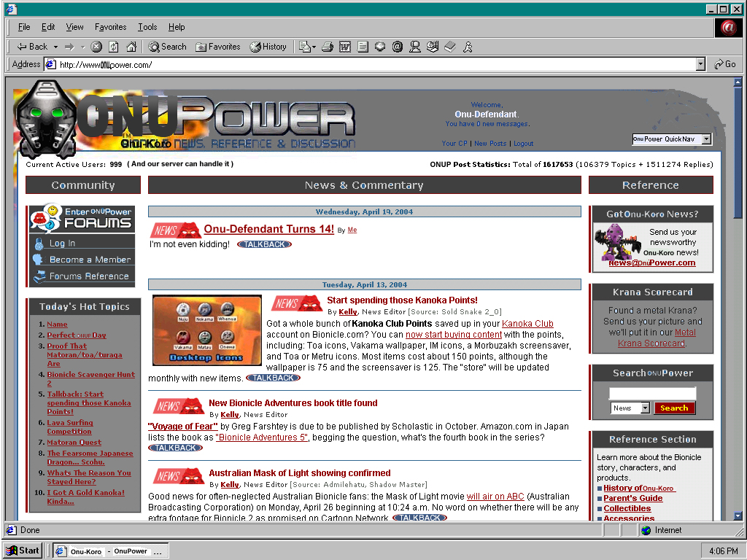Click the Parent's Guide reference link
The height and width of the screenshot is (560, 747).
point(633,498)
